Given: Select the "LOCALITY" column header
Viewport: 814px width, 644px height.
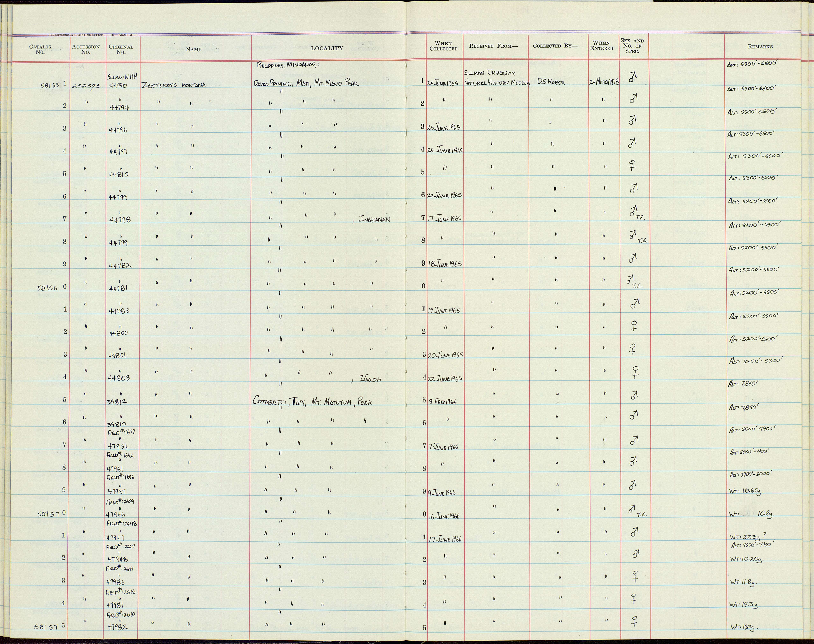Looking at the screenshot, I should (x=327, y=48).
